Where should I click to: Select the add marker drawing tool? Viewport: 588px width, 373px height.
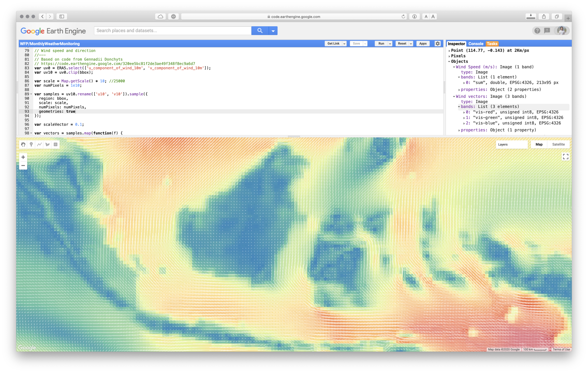coord(31,144)
